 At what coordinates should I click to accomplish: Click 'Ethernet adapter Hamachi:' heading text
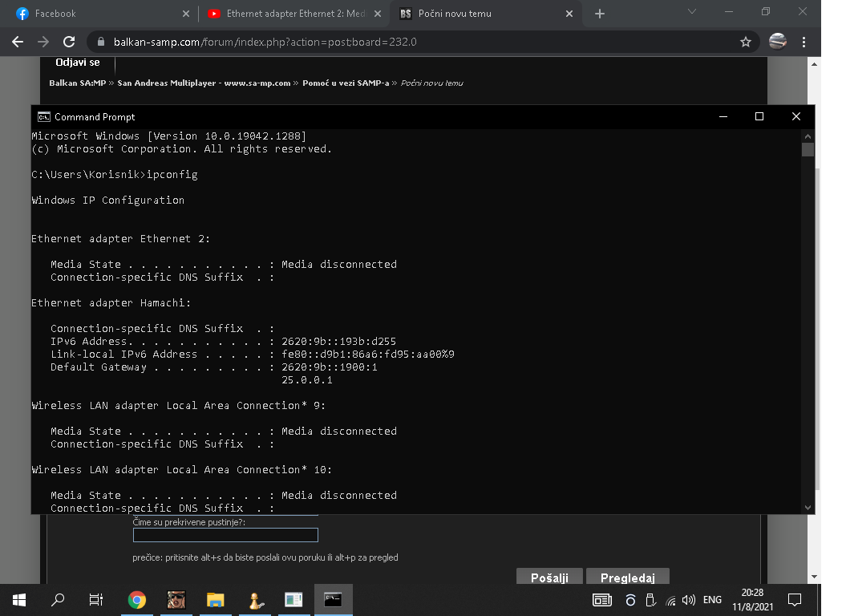click(x=111, y=303)
